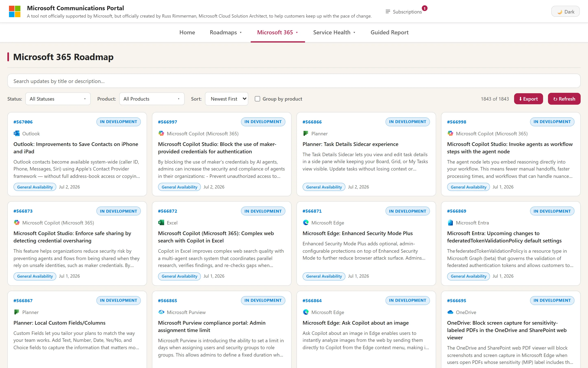Open the Roadmaps menu

(226, 32)
